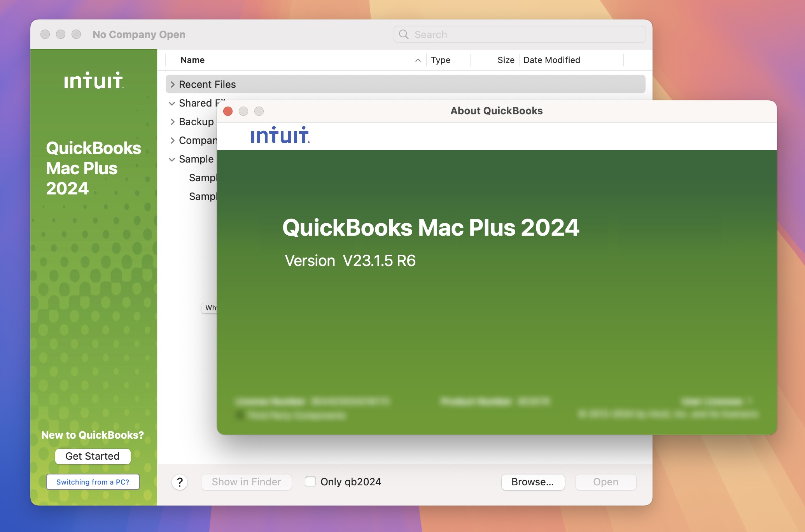Sort by Date Modified column

tap(551, 60)
